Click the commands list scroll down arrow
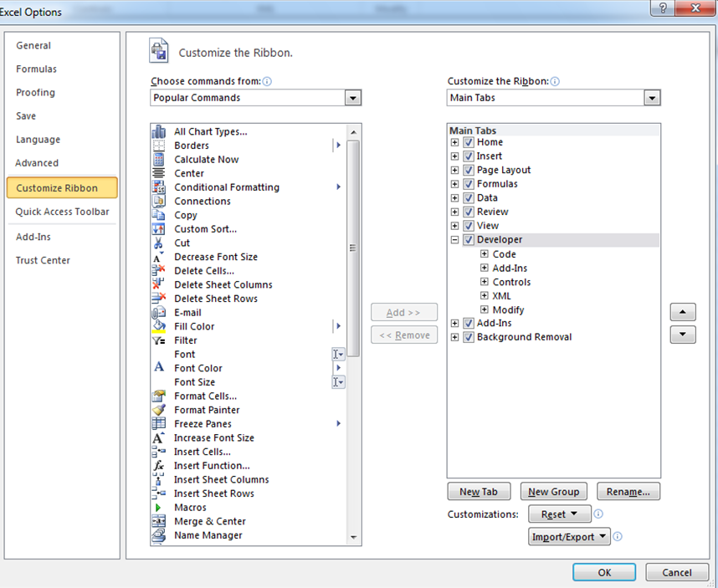The image size is (718, 588). tap(353, 537)
